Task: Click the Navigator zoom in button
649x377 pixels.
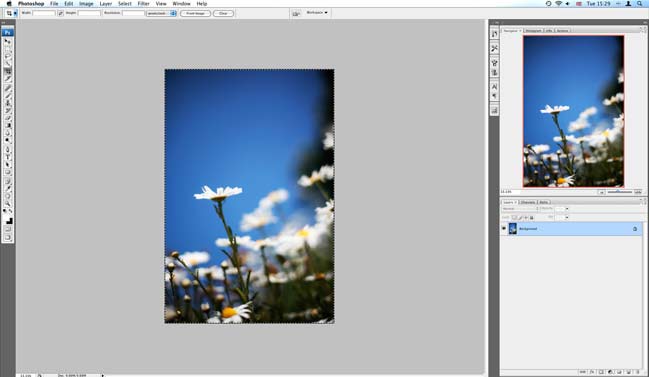Action: point(638,192)
